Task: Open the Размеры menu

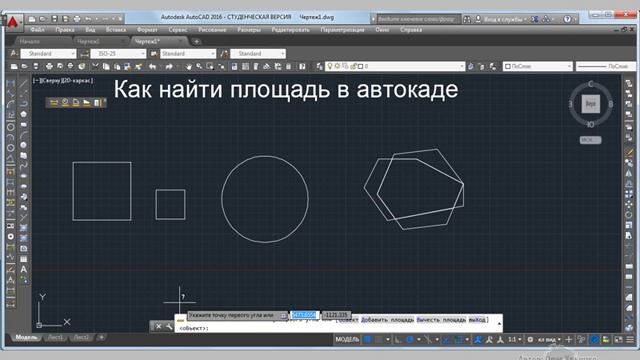Action: pyautogui.click(x=249, y=30)
